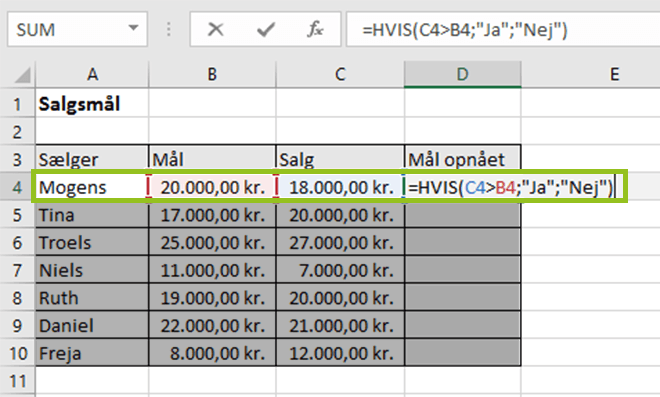Select Mogens' sales cell 18.000,00 kr.
Viewport: 660px width, 397px height.
click(x=340, y=187)
